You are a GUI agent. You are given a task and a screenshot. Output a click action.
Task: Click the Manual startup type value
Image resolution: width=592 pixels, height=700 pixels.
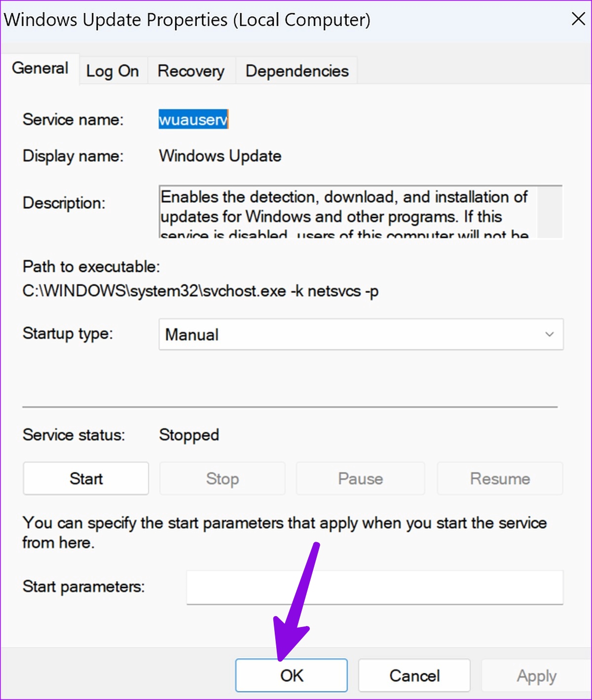tap(192, 334)
